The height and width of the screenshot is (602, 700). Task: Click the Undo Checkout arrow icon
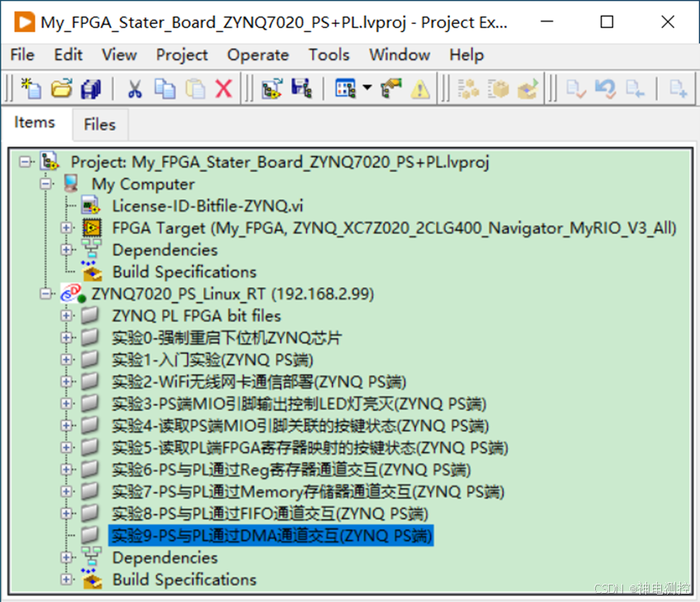click(606, 88)
